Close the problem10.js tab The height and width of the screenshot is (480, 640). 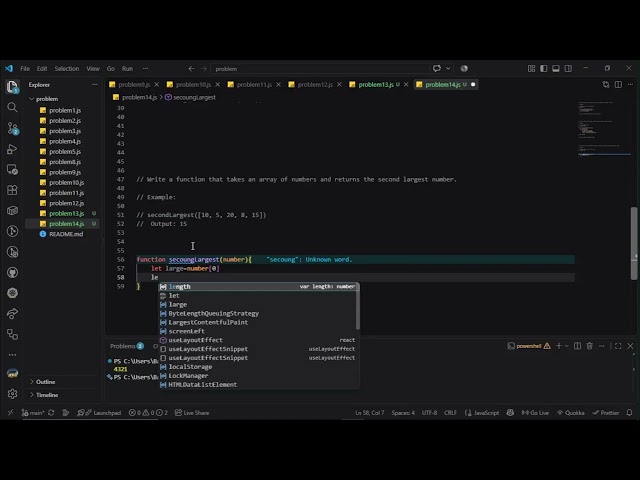pos(218,84)
